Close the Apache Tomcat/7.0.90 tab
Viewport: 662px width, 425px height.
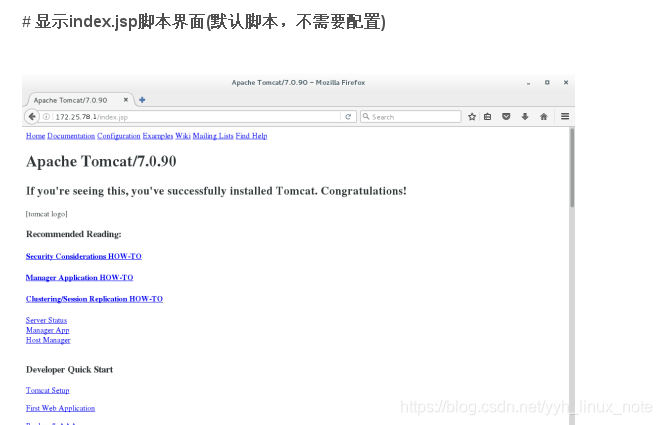[x=125, y=100]
